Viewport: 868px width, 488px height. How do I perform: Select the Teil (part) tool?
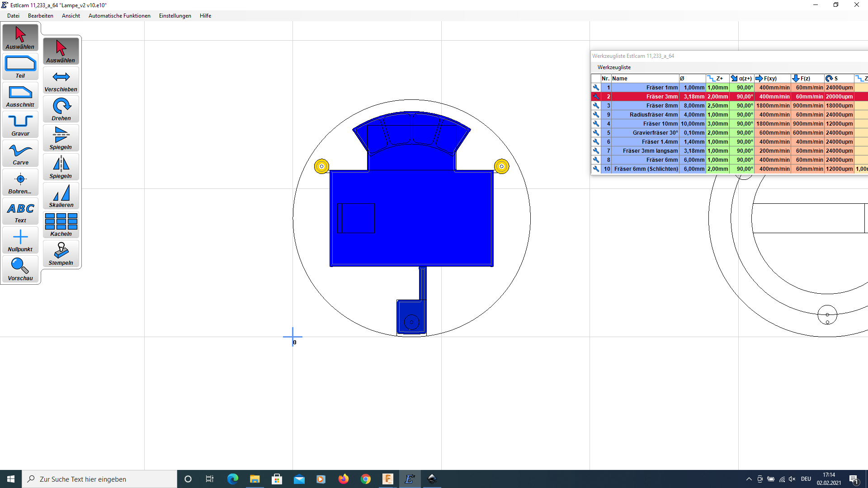[20, 67]
